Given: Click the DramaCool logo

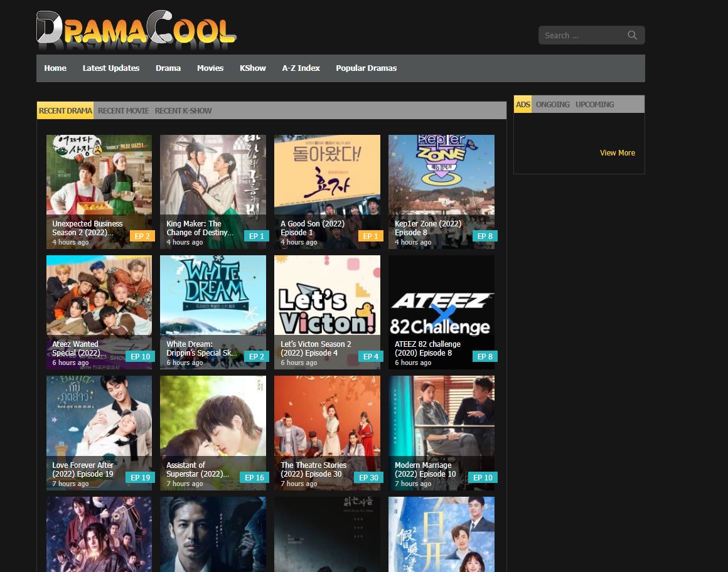Looking at the screenshot, I should 136,29.
